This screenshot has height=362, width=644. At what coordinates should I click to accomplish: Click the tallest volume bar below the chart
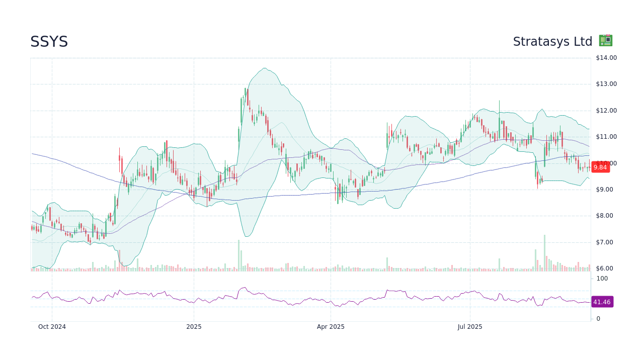[x=545, y=251]
